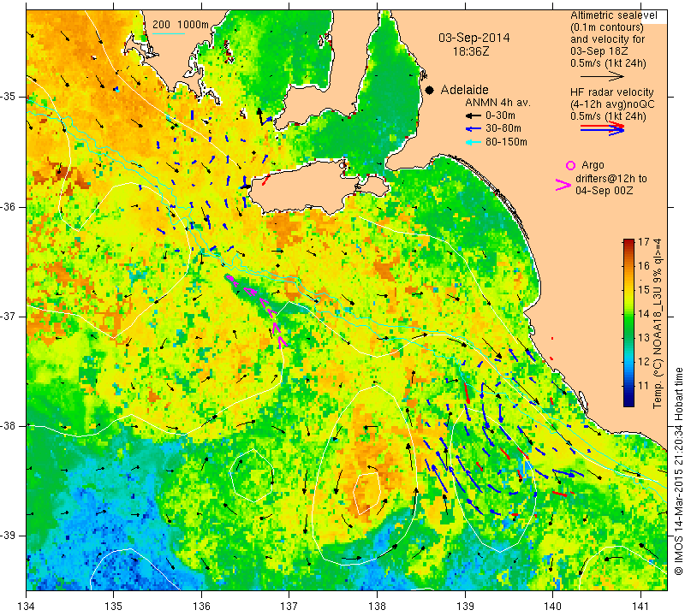Click the '14' tick on temperature scale

[x=644, y=313]
